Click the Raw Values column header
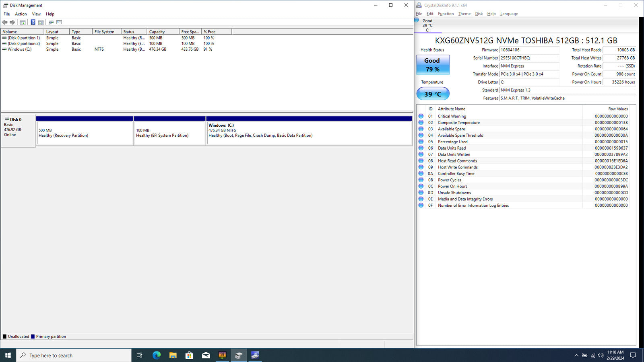The image size is (644, 362). (606, 109)
